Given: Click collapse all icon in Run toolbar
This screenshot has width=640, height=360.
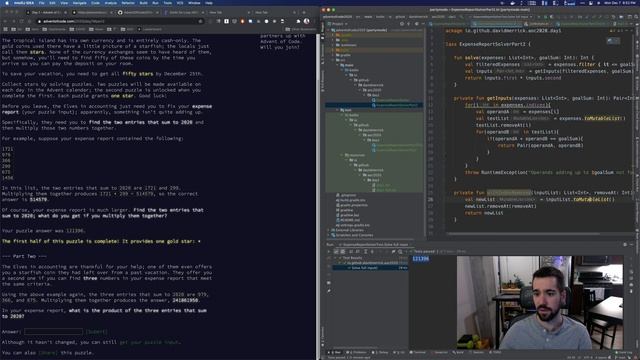Looking at the screenshot, I should [x=372, y=251].
